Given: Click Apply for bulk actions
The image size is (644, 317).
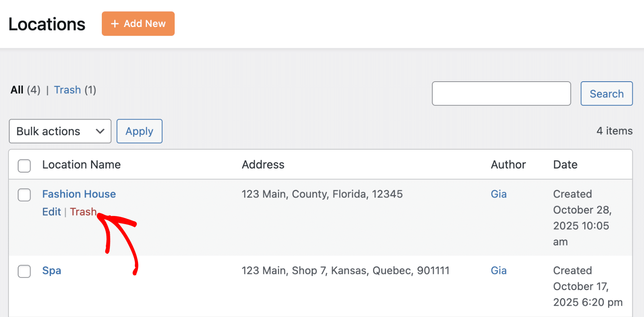Looking at the screenshot, I should 139,131.
